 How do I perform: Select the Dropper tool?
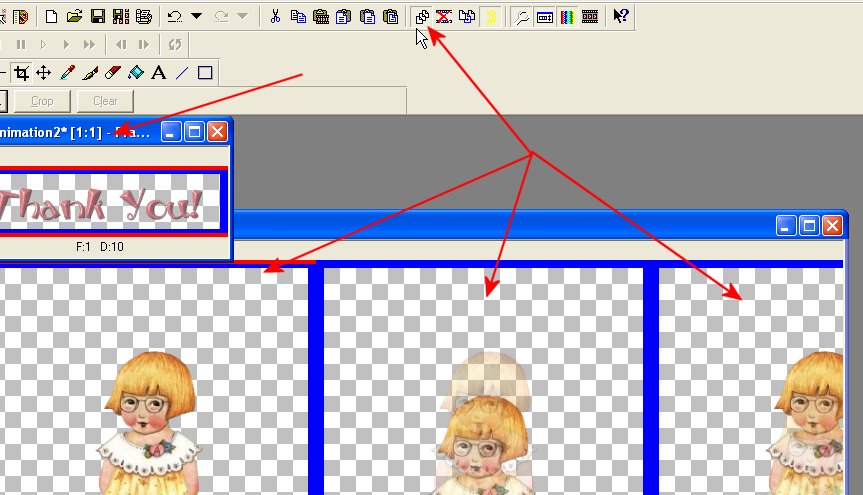pyautogui.click(x=67, y=73)
